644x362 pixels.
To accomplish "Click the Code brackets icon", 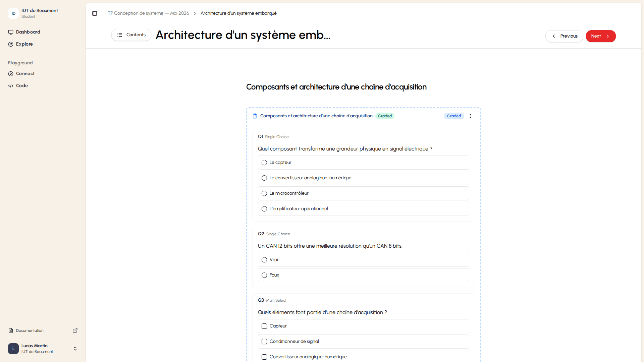I will click(11, 86).
